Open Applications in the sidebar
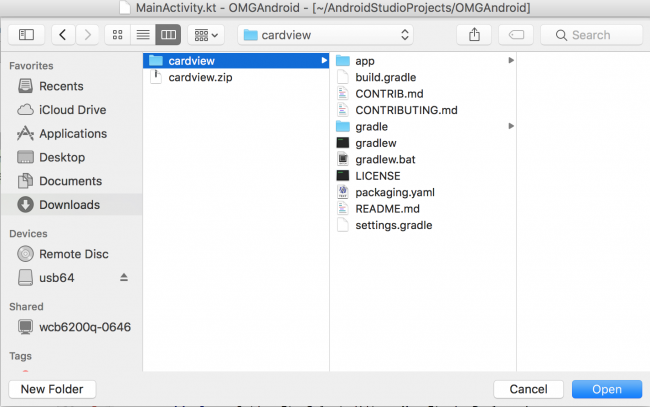650x407 pixels. pyautogui.click(x=71, y=133)
